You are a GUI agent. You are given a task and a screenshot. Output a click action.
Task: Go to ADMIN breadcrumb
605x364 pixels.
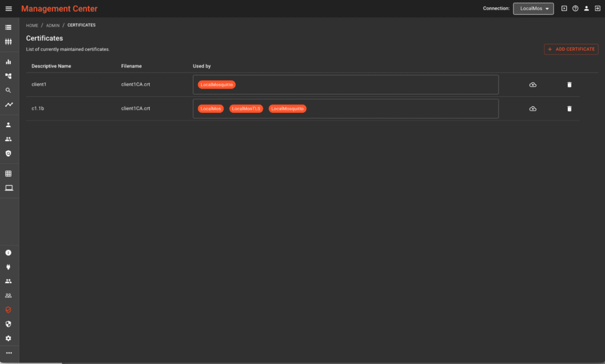point(53,25)
